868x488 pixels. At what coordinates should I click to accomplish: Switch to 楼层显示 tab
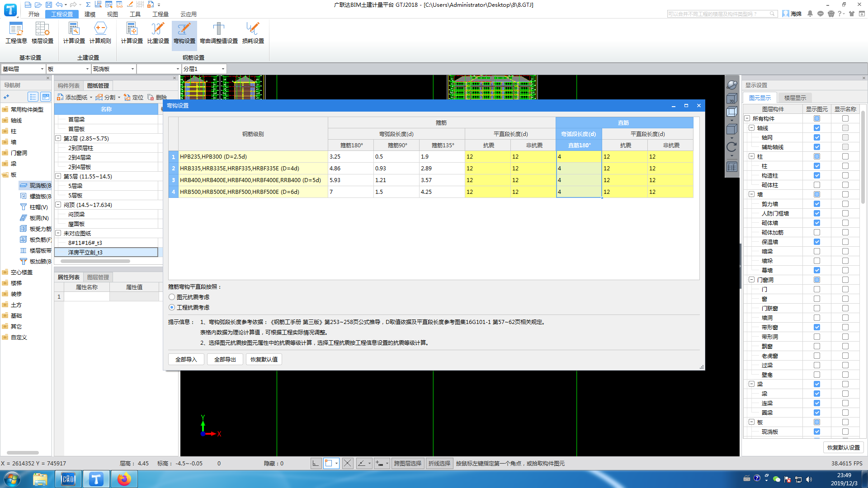[x=795, y=98]
